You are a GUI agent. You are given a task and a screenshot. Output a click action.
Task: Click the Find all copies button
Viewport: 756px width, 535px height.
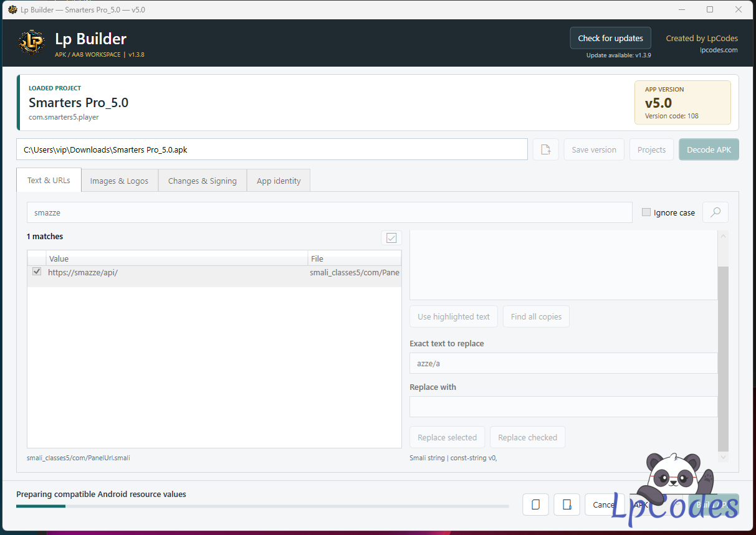[x=536, y=316]
